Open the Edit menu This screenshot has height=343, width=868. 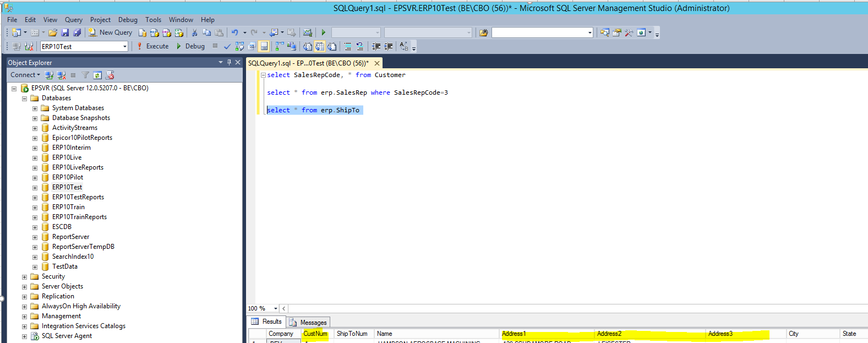click(x=30, y=20)
